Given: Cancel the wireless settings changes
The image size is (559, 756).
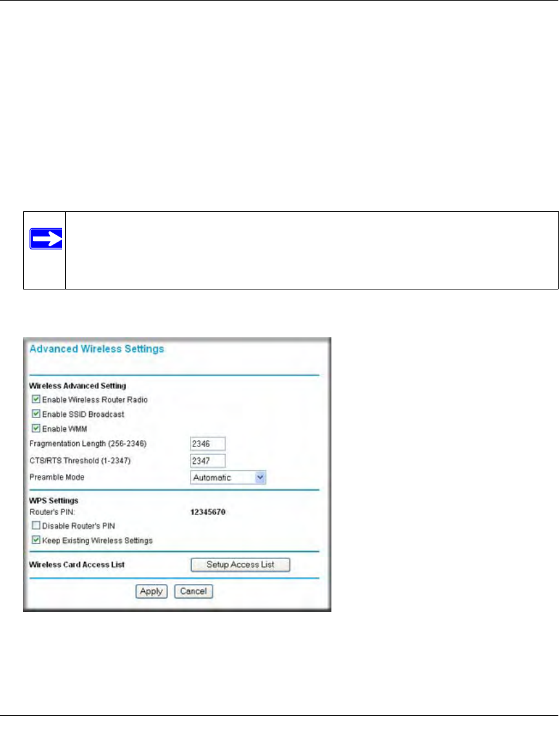Looking at the screenshot, I should click(193, 591).
